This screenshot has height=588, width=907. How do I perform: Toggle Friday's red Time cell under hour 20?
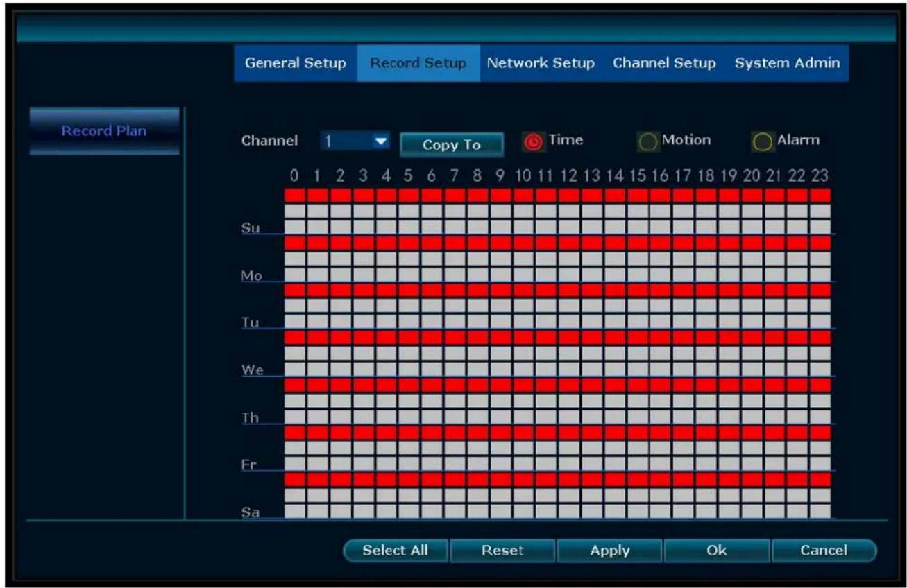(x=752, y=431)
